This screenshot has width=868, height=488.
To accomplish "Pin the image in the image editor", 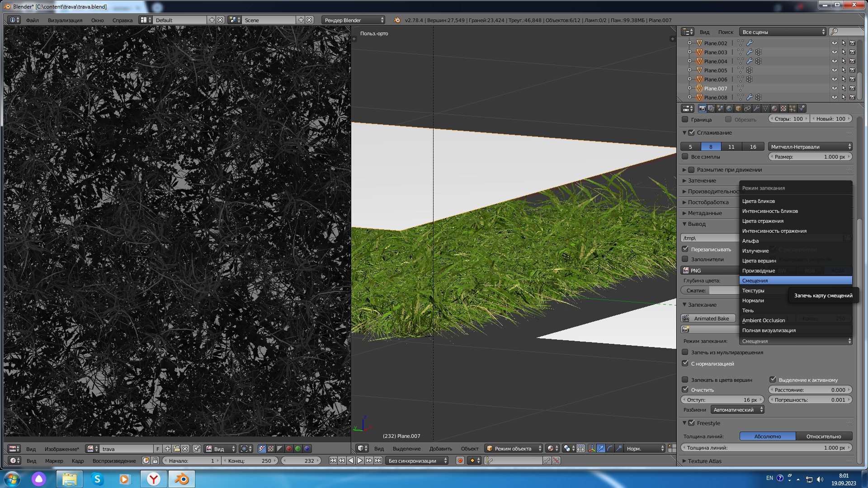I will click(x=197, y=449).
